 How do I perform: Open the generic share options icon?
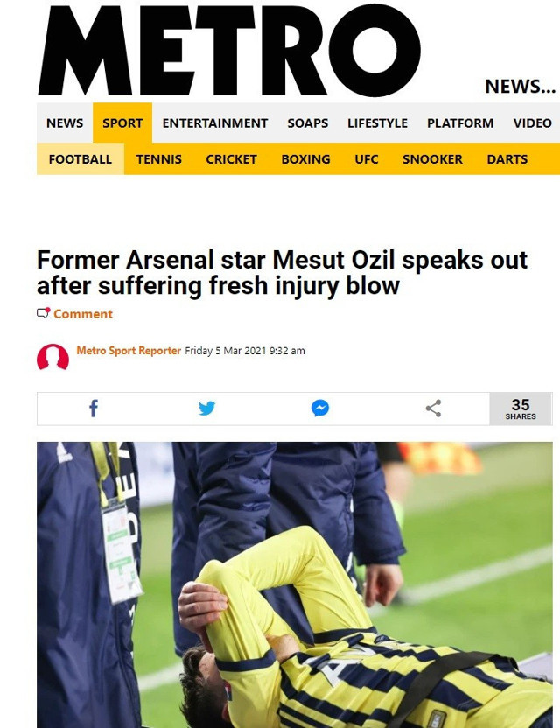pyautogui.click(x=432, y=408)
